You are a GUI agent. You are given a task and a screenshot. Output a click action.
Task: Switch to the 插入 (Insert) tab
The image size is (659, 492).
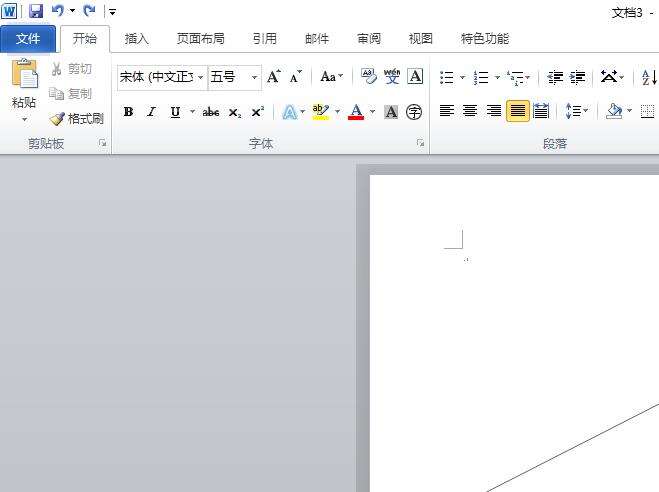pyautogui.click(x=136, y=39)
